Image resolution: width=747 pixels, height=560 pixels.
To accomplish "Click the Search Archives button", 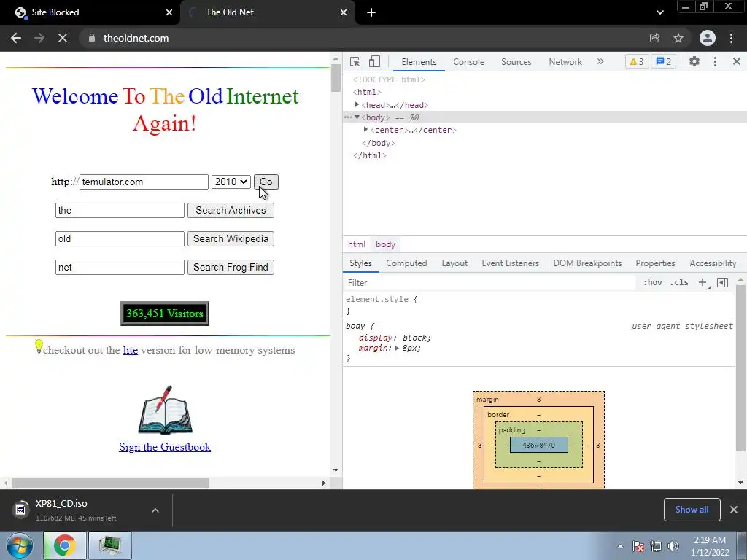I will pos(231,211).
